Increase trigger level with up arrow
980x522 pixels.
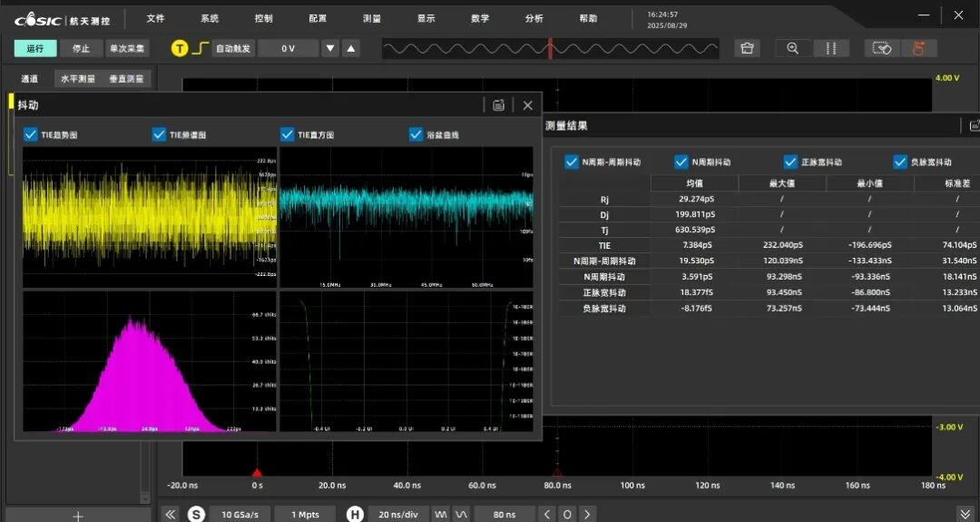(351, 48)
